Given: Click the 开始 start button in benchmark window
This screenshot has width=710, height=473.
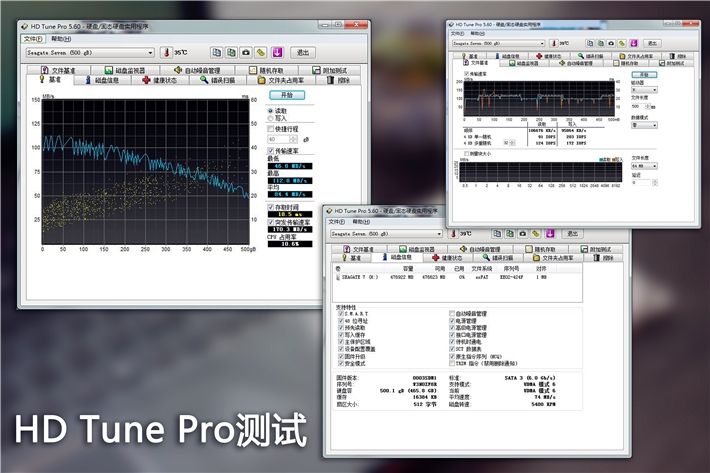Looking at the screenshot, I should click(287, 95).
